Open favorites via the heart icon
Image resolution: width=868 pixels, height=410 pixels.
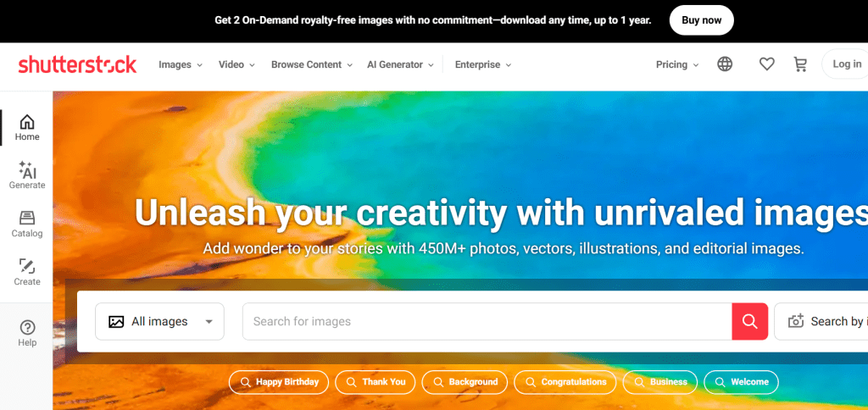pyautogui.click(x=766, y=64)
